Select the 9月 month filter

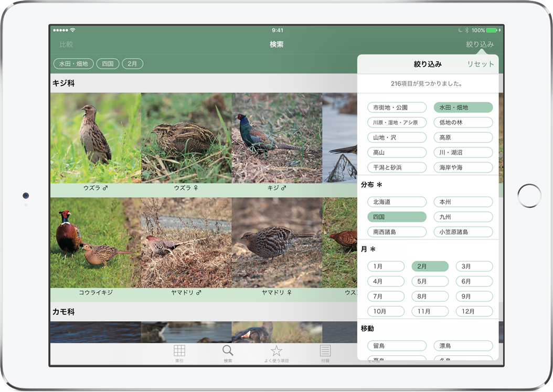click(474, 296)
